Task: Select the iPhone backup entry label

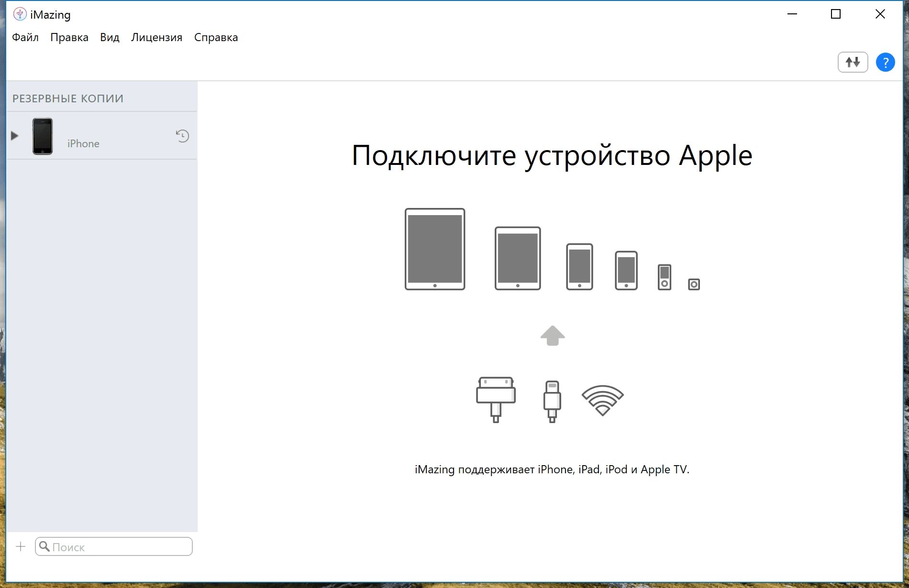Action: click(x=83, y=143)
